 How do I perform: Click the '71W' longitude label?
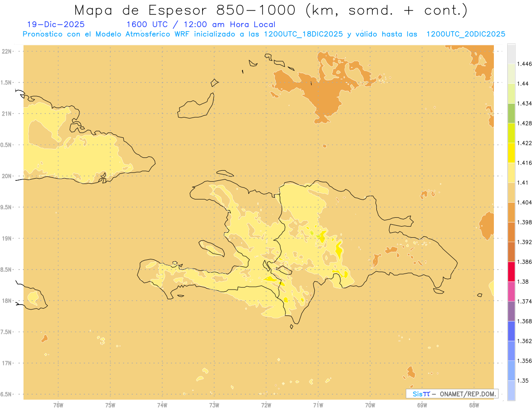pyautogui.click(x=318, y=405)
